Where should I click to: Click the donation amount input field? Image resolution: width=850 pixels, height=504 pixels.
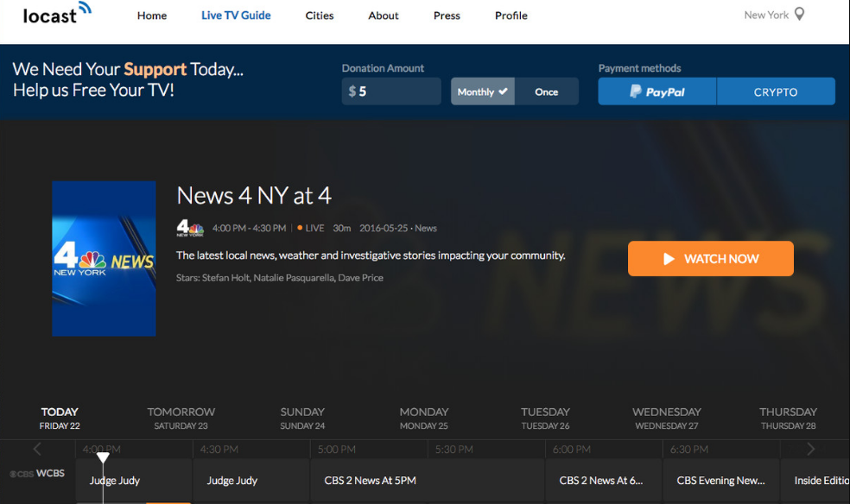pyautogui.click(x=391, y=91)
